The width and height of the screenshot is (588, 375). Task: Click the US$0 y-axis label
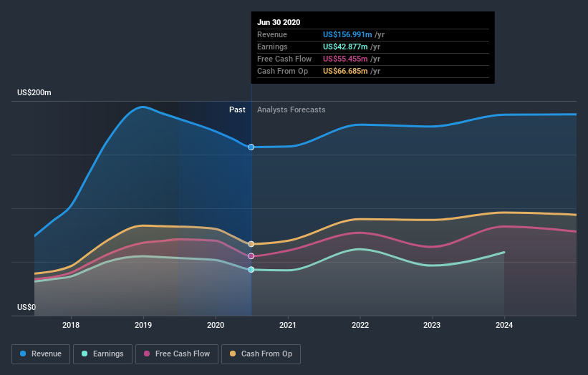[26, 307]
